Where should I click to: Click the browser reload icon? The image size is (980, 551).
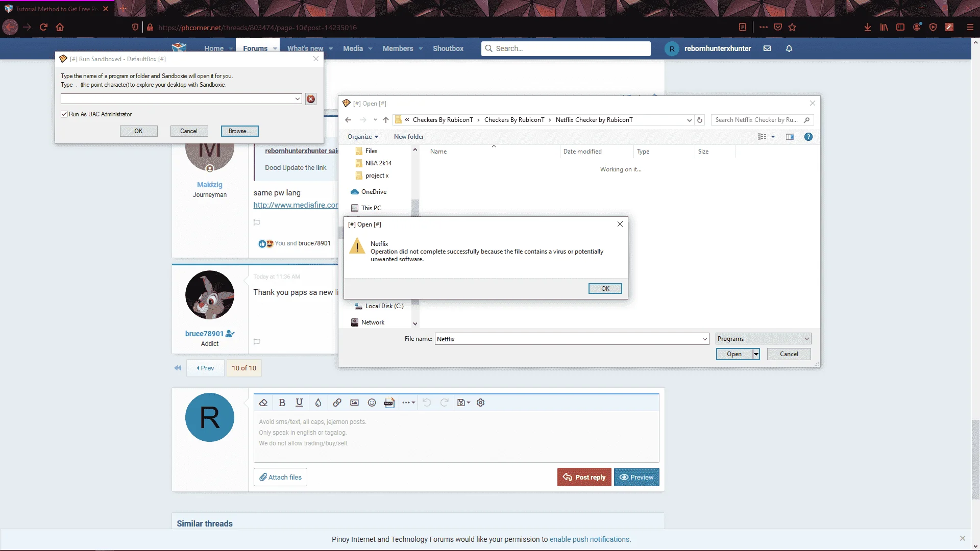coord(43,27)
